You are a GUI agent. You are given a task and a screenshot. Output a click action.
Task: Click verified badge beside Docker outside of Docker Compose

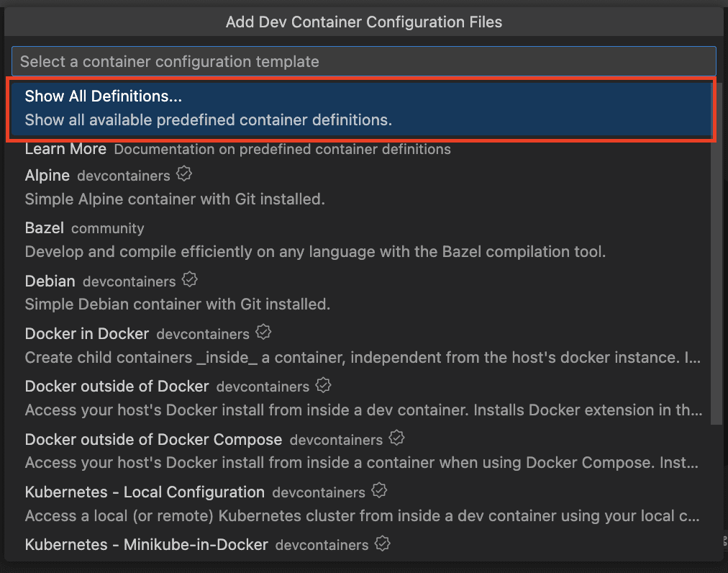click(396, 438)
